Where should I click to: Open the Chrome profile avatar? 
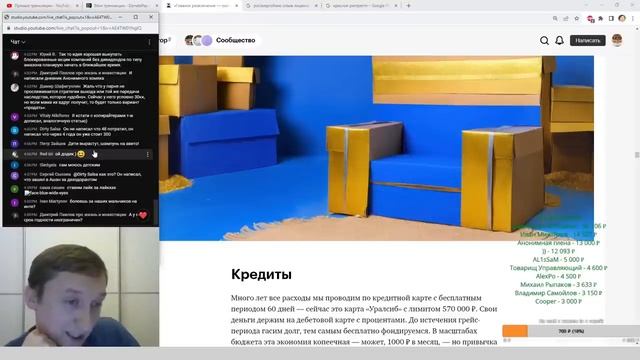pos(622,18)
